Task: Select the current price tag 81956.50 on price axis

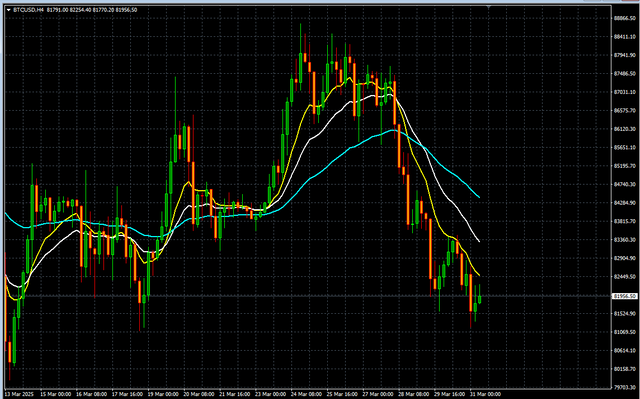Action: pos(625,296)
